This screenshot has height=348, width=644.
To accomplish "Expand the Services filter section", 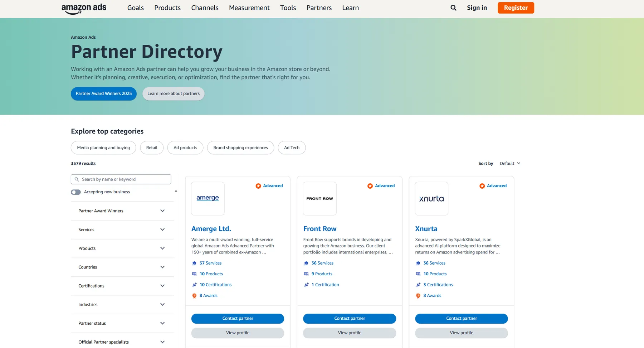I will pyautogui.click(x=122, y=229).
